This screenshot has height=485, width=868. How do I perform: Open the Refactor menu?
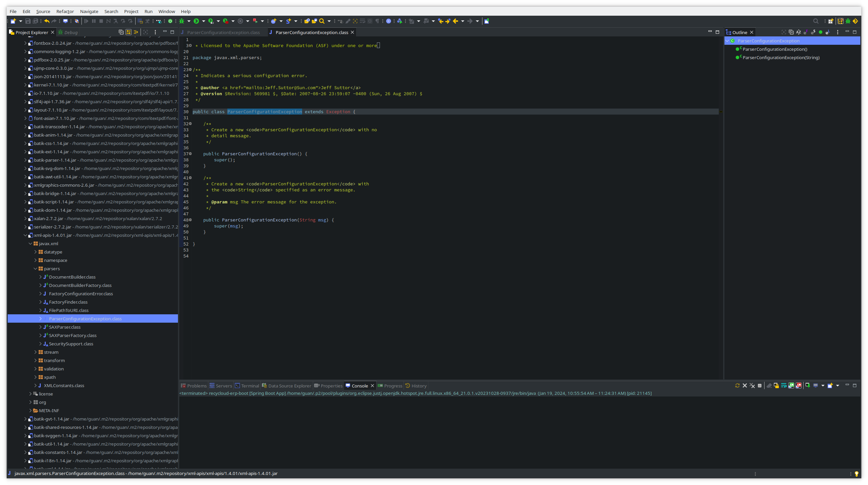click(65, 11)
